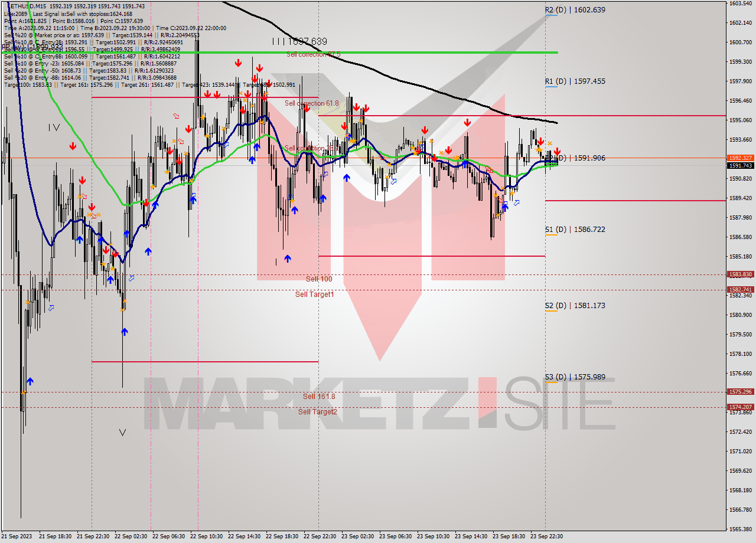Click the 'I V' wave label

(54, 127)
